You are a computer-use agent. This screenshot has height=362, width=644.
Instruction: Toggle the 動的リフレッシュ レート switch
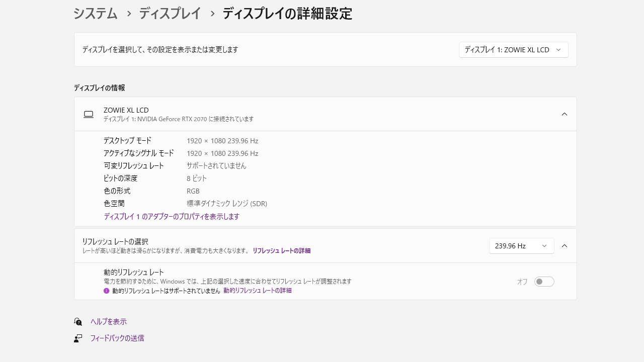544,282
